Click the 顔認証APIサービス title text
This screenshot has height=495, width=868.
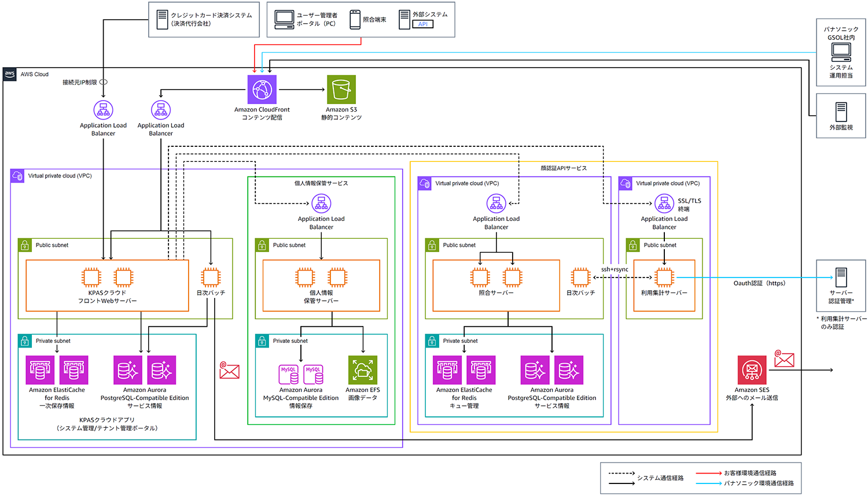[564, 168]
